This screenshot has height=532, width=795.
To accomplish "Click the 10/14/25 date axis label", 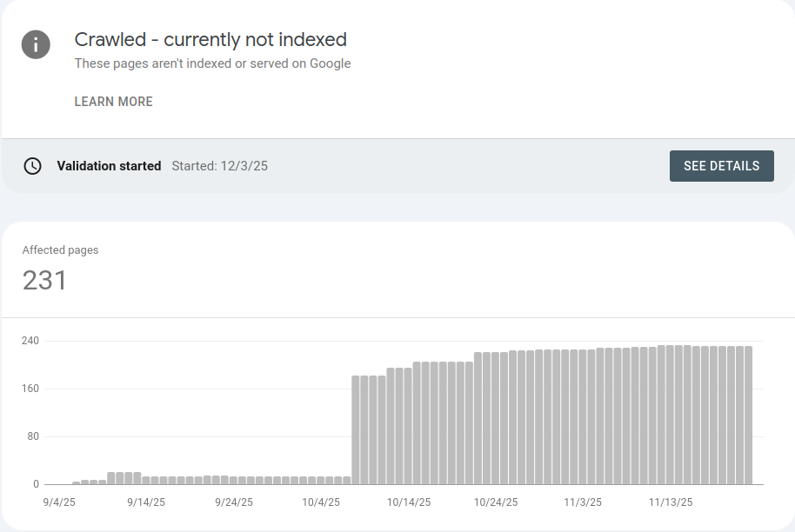I will point(409,502).
